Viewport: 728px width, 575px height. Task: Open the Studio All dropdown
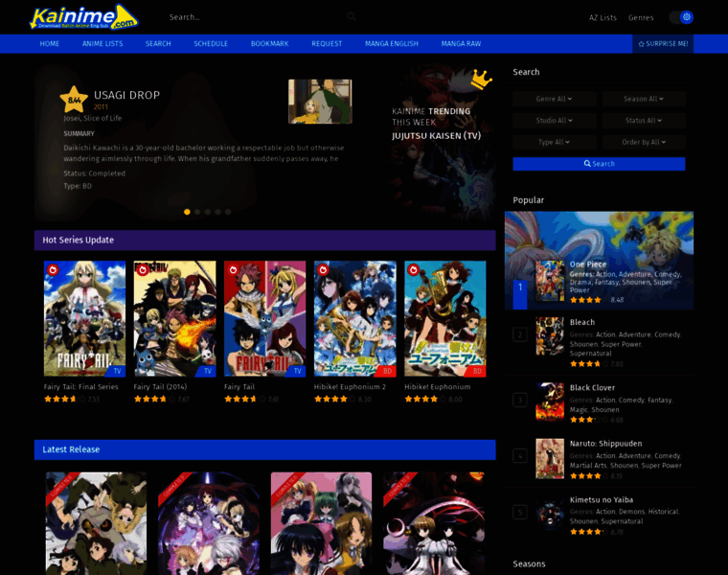(x=555, y=121)
